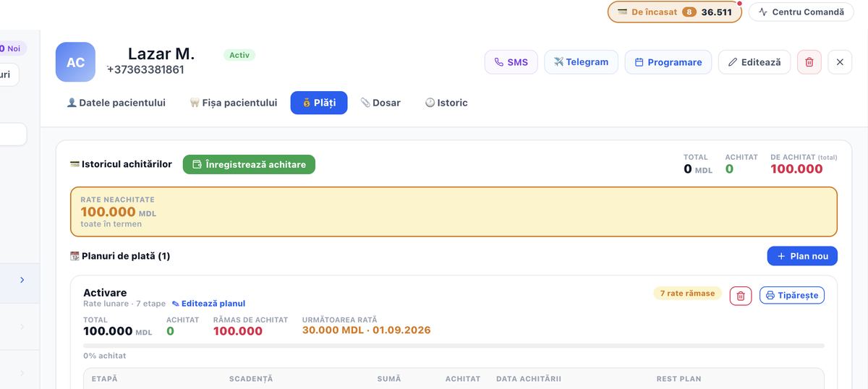Click the Rămas de achitat 100.000 value
This screenshot has height=389, width=868.
(238, 331)
